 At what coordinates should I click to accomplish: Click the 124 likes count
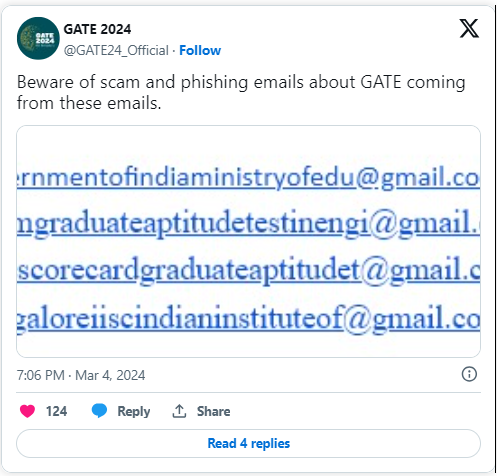[56, 411]
